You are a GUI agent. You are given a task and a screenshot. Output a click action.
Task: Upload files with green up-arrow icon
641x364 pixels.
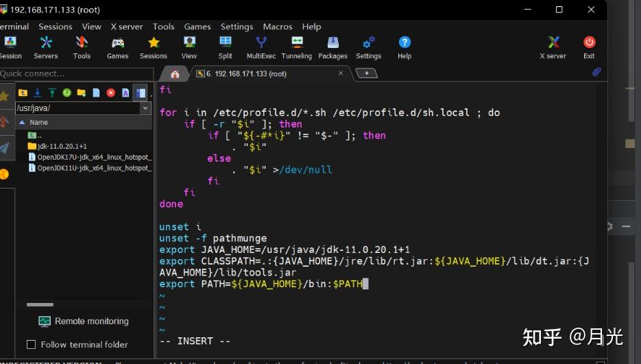[x=52, y=93]
